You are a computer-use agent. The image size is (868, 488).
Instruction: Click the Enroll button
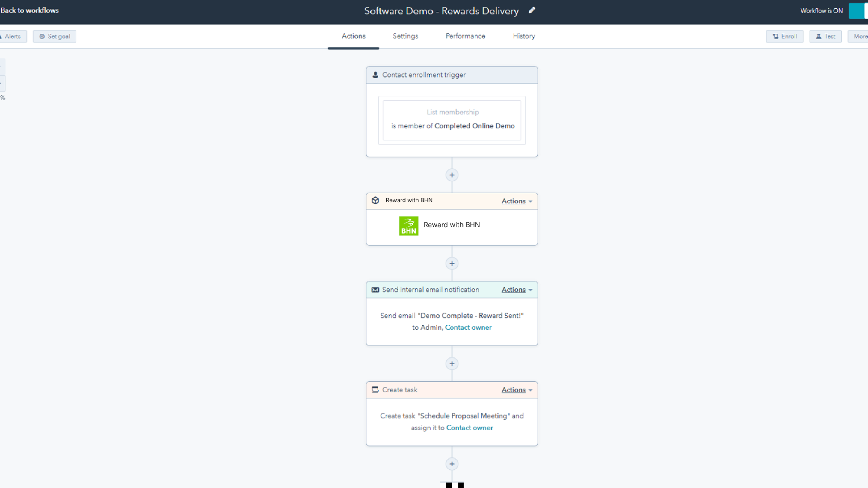pyautogui.click(x=784, y=36)
